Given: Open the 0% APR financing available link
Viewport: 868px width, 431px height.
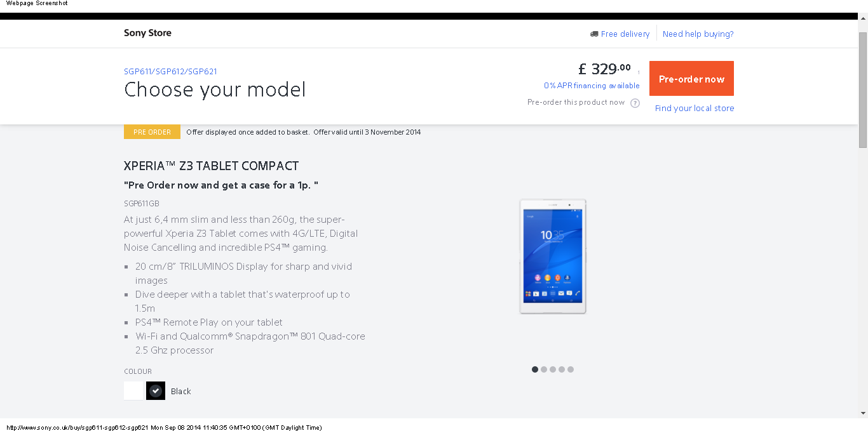Looking at the screenshot, I should point(592,86).
